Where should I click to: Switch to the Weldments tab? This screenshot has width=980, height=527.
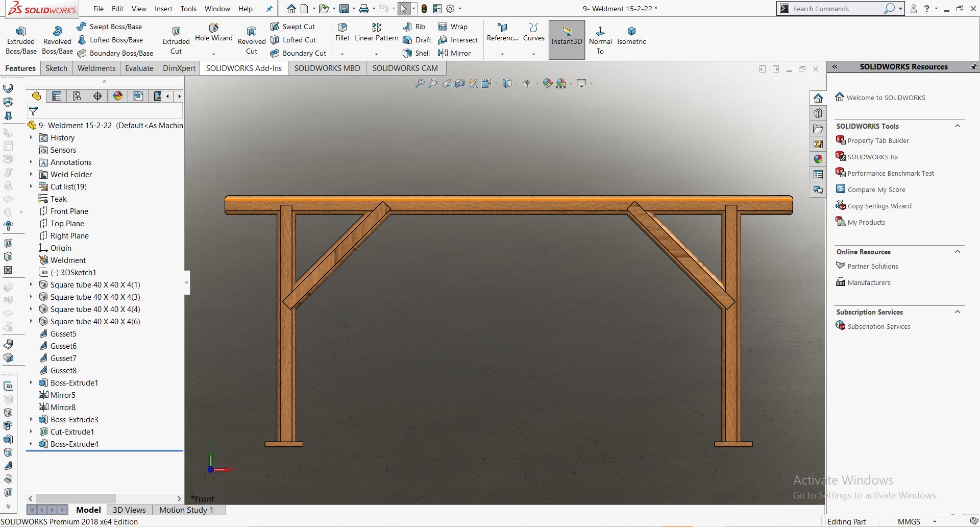coord(96,68)
